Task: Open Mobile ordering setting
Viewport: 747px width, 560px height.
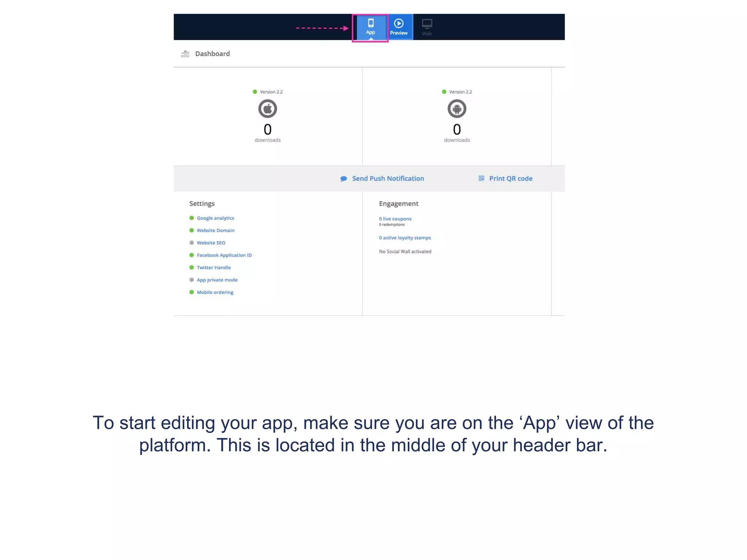Action: click(x=215, y=292)
